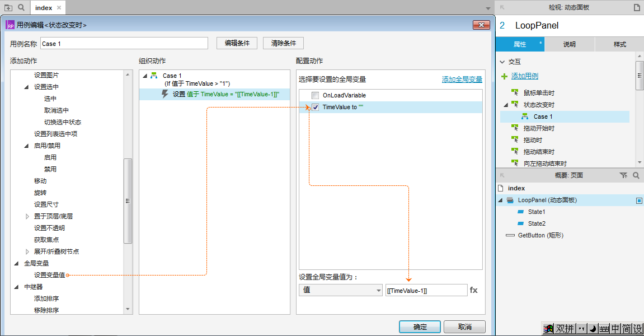Image resolution: width=644 pixels, height=336 pixels.
Task: Expand the 展开/折叠树节点 node
Action: (x=27, y=251)
